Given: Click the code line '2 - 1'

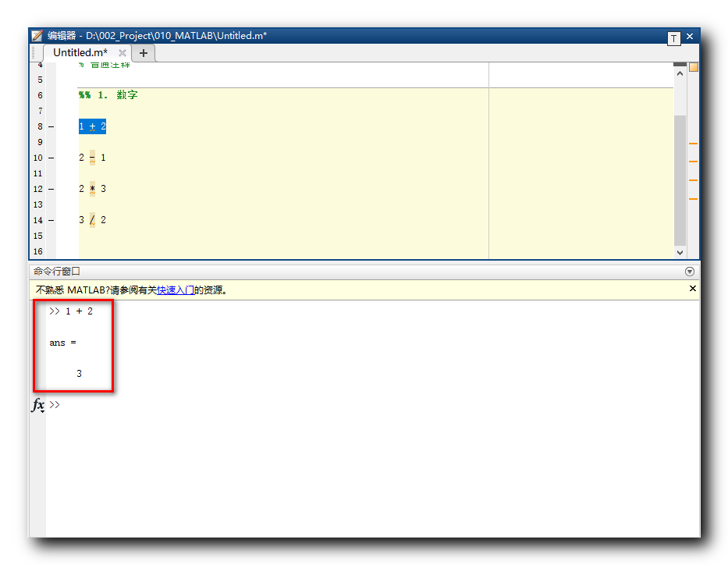Looking at the screenshot, I should [92, 158].
